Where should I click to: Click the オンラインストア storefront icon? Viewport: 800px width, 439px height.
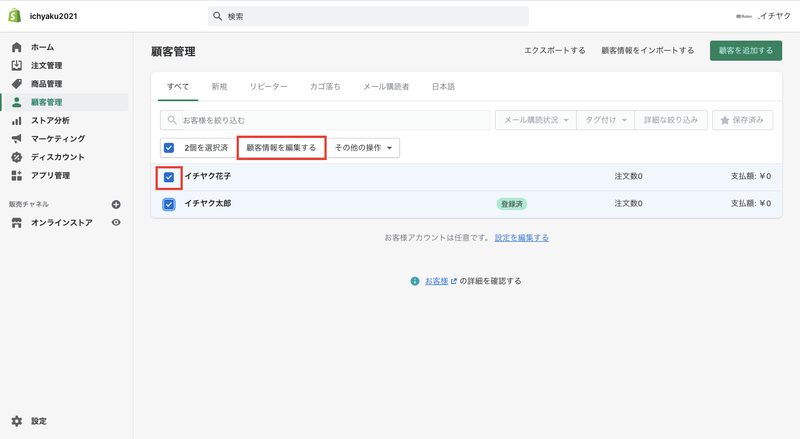pos(17,223)
